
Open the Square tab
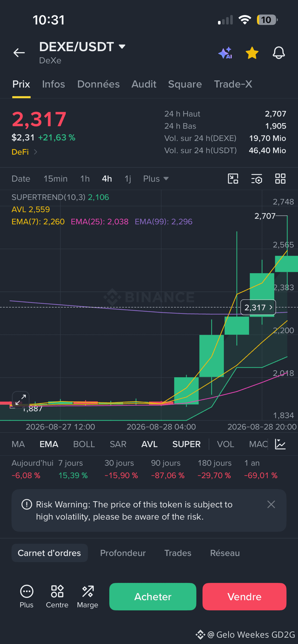click(185, 84)
